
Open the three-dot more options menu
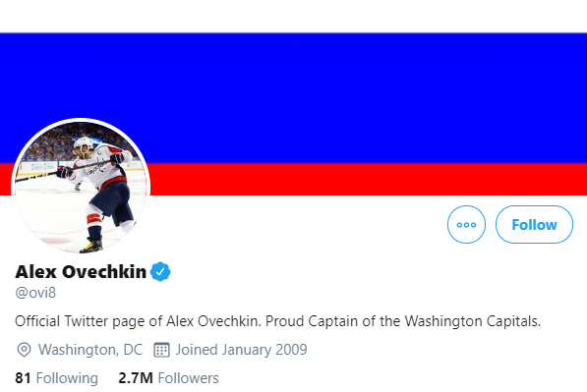[466, 224]
